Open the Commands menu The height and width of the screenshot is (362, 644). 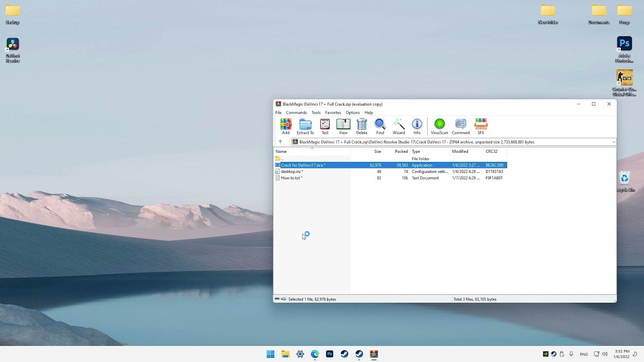coord(296,113)
